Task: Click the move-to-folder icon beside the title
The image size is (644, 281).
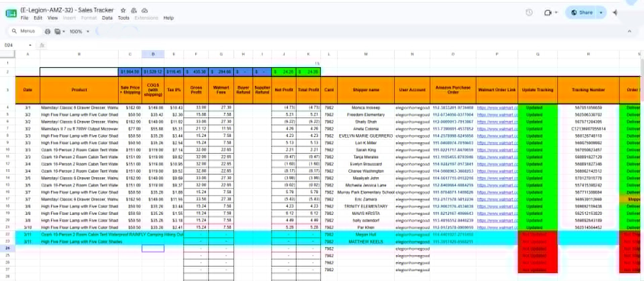Action: (x=134, y=10)
